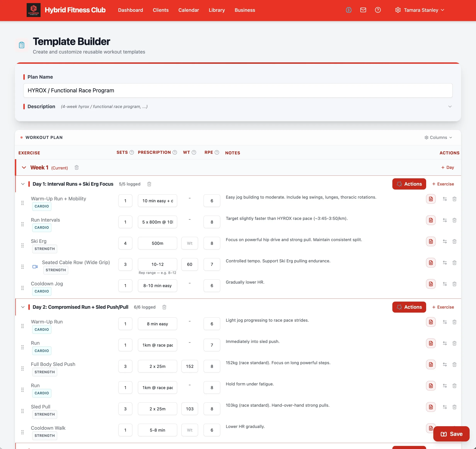Open the mail inbox icon

tap(363, 10)
